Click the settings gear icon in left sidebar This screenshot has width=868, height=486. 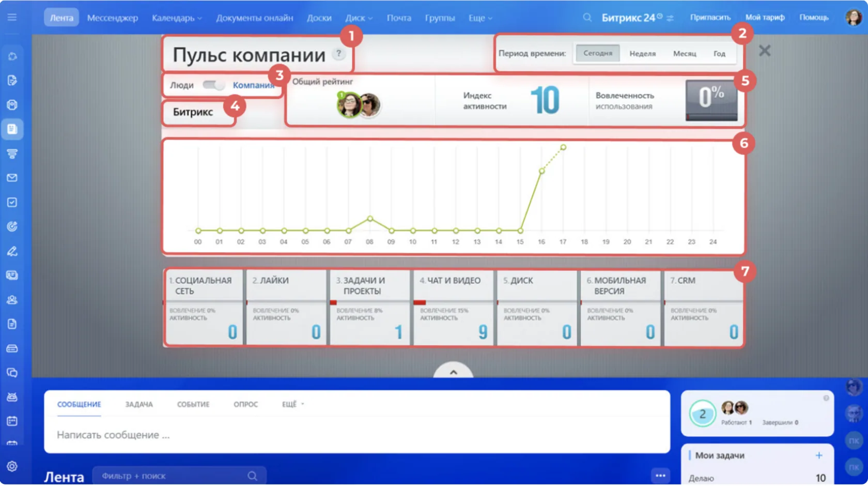pyautogui.click(x=12, y=466)
